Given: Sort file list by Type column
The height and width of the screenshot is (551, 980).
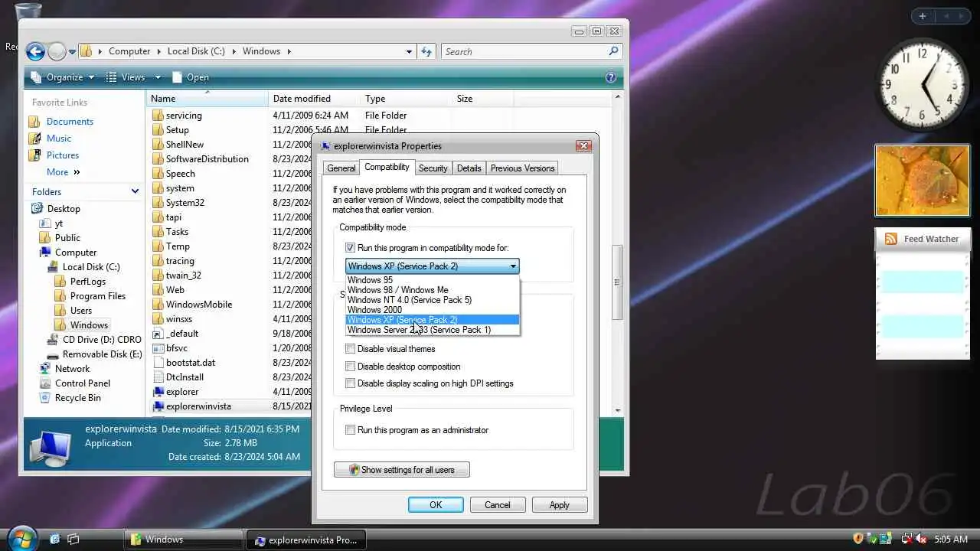Looking at the screenshot, I should [x=406, y=99].
